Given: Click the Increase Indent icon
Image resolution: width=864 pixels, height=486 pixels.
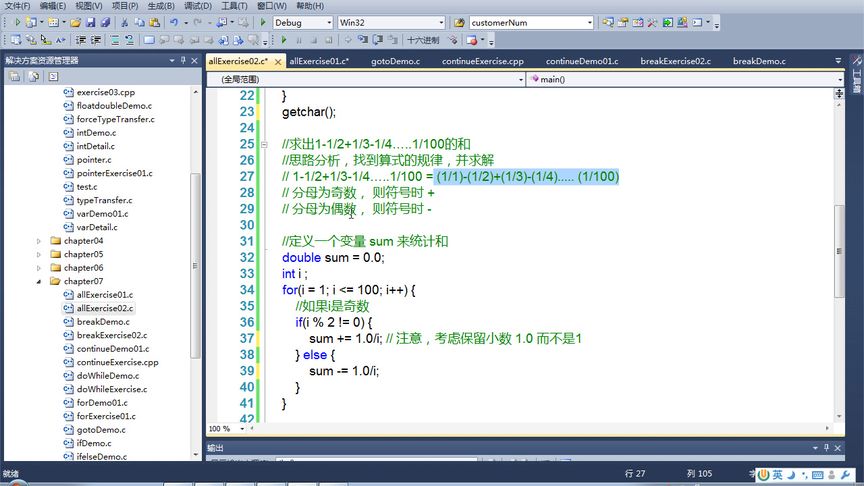Looking at the screenshot, I should coord(96,40).
